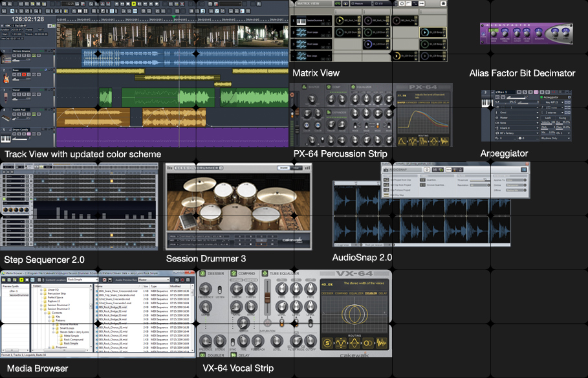Click the large ride cymbal in Session Drummer
This screenshot has width=588, height=378.
point(277,195)
